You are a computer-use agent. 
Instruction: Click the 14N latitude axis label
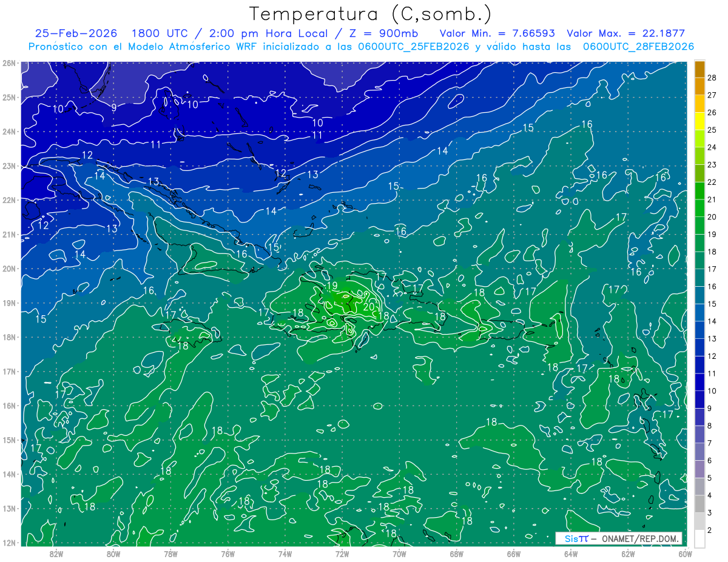coord(8,474)
